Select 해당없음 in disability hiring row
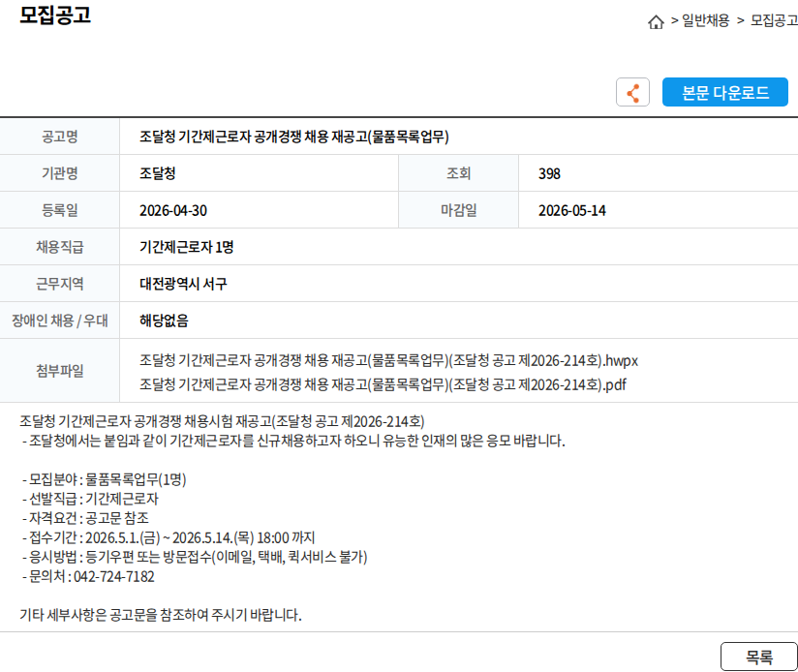 click(x=164, y=321)
